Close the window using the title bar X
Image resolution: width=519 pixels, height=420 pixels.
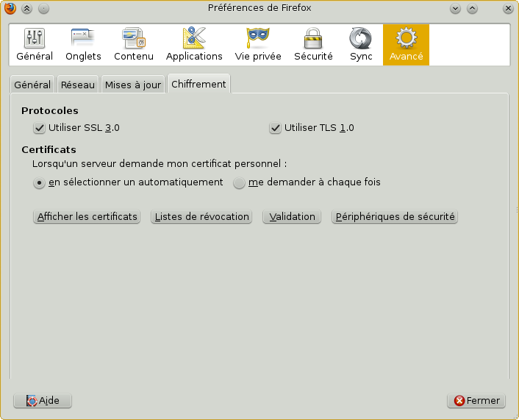[508, 8]
